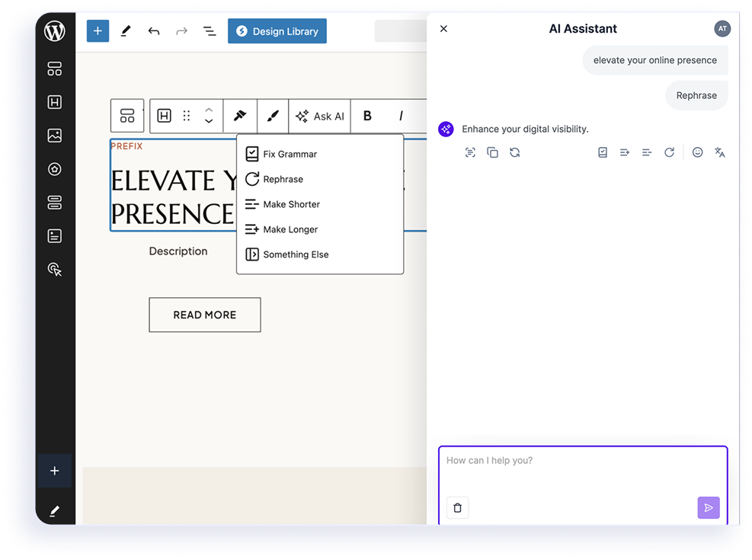Select Make Shorter from the AI menu
The width and height of the screenshot is (752, 560).
tap(290, 204)
